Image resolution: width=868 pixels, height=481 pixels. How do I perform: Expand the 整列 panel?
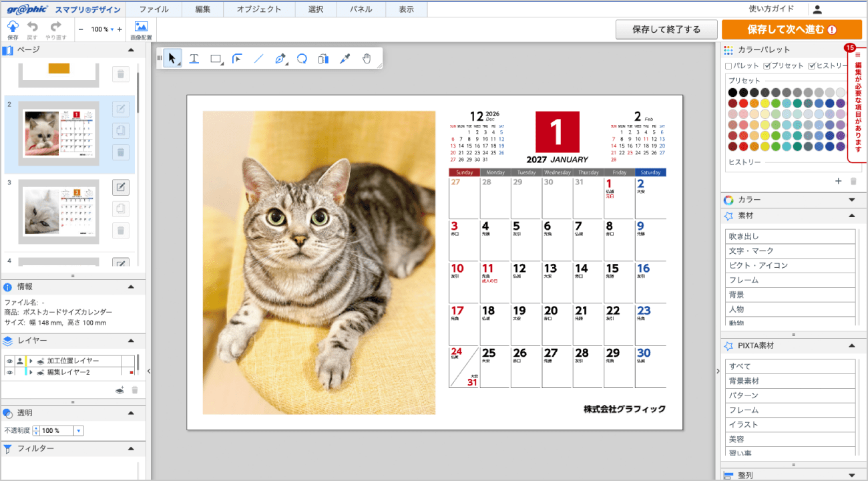coord(852,476)
